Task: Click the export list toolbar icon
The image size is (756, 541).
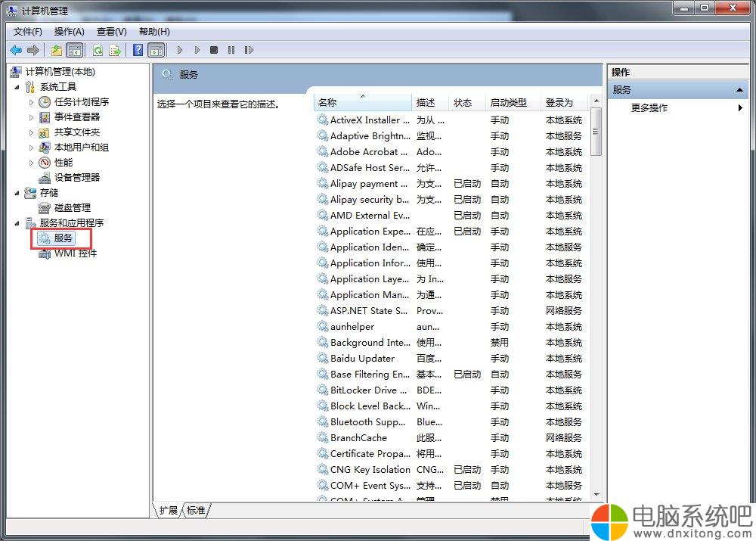Action: click(x=115, y=50)
